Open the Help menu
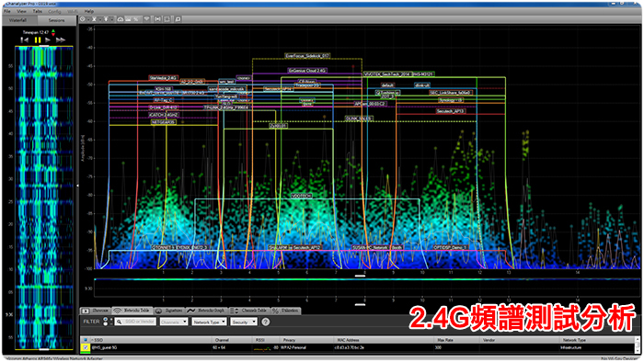644x362 pixels. pos(88,11)
